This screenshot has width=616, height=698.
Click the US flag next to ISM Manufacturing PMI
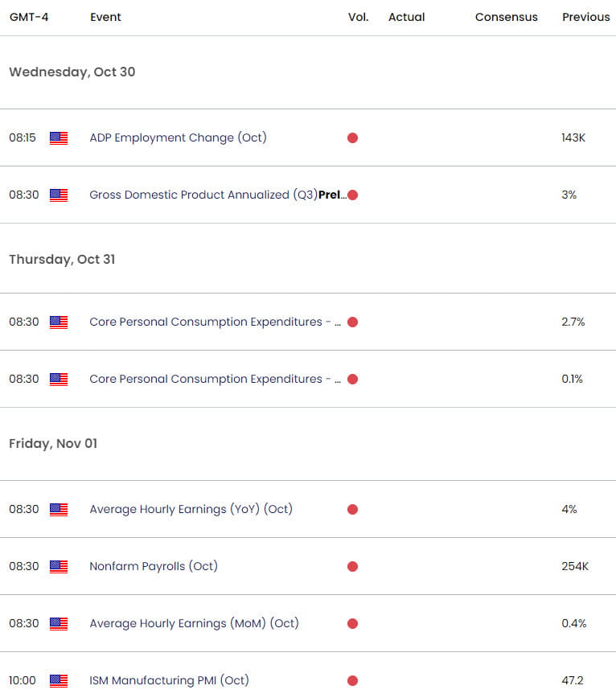coord(58,680)
